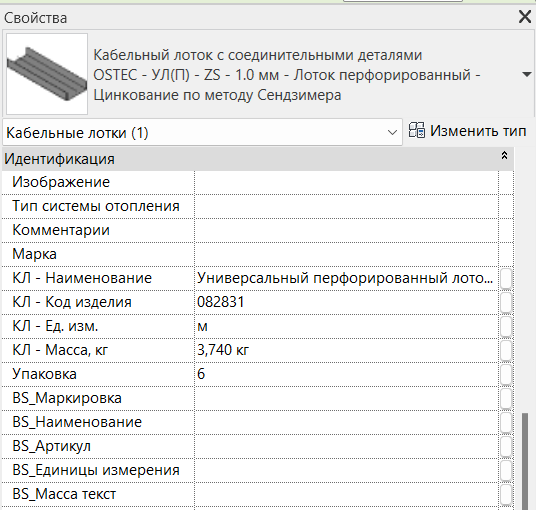The image size is (536, 510).
Task: Click the Марка value field
Action: pyautogui.click(x=346, y=254)
